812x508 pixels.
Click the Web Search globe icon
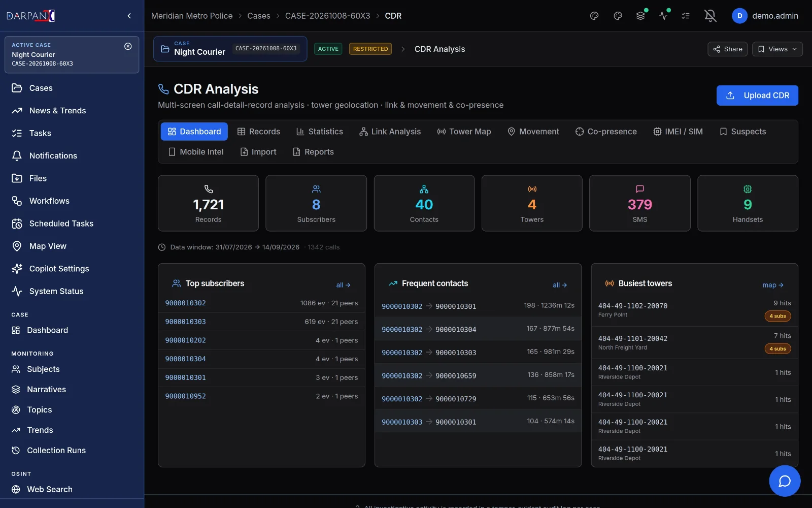coord(16,489)
